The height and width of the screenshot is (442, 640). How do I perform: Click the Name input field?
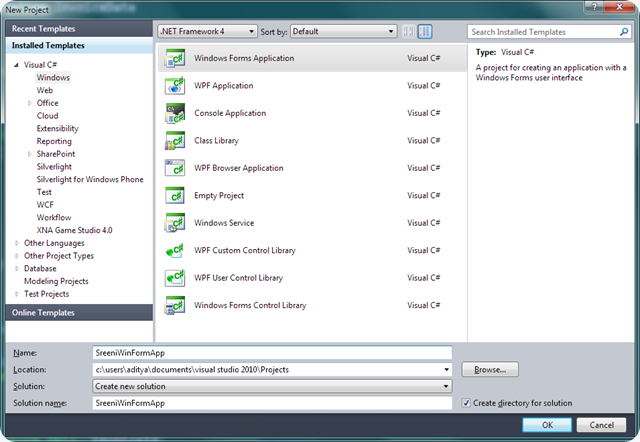[x=272, y=353]
